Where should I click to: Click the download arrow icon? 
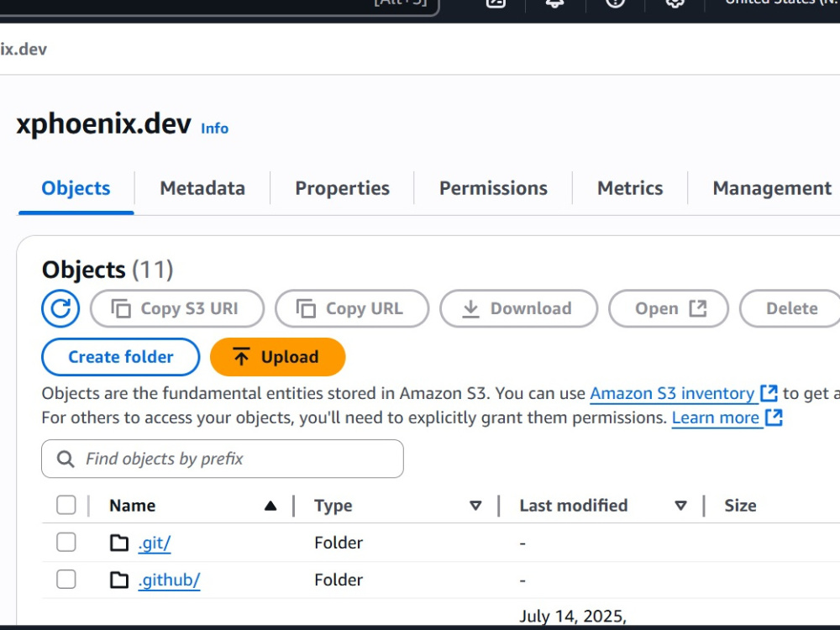470,309
